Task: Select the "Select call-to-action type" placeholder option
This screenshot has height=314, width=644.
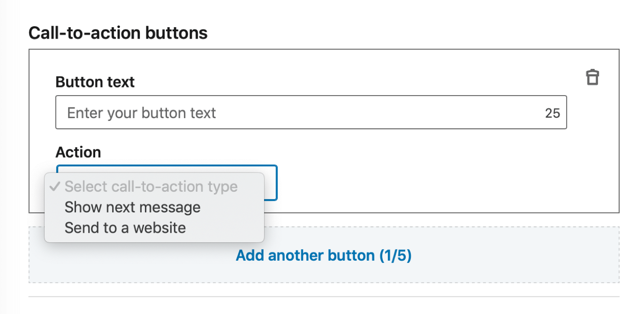Action: point(151,187)
